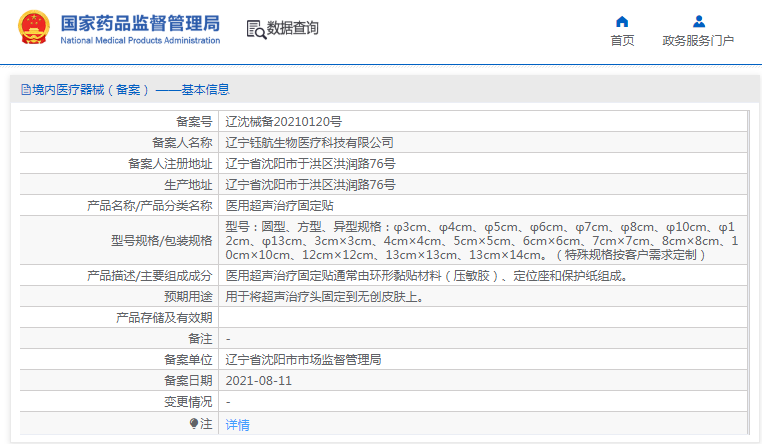Click the 数据查询 heading
Screen dimensions: 762x444
click(293, 28)
